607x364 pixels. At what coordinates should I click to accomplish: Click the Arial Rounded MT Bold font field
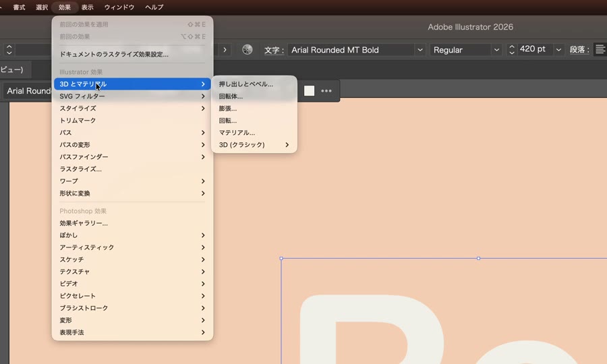coord(351,49)
